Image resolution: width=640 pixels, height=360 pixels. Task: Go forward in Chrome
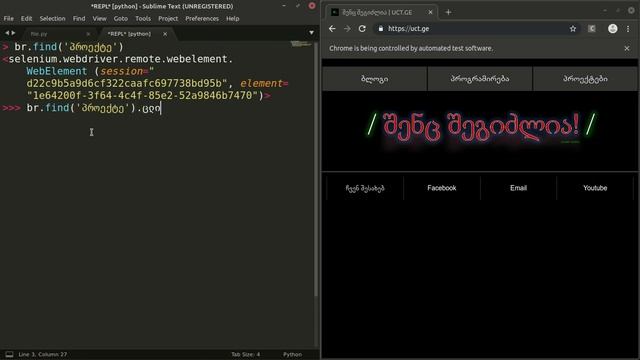(347, 29)
